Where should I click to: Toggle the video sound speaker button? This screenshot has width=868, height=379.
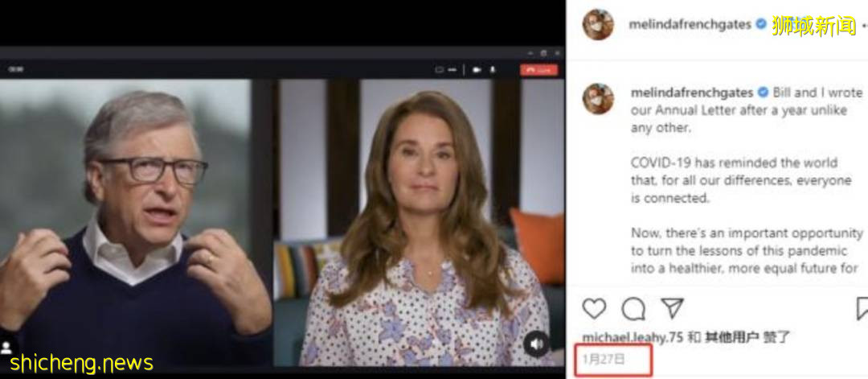tap(536, 344)
